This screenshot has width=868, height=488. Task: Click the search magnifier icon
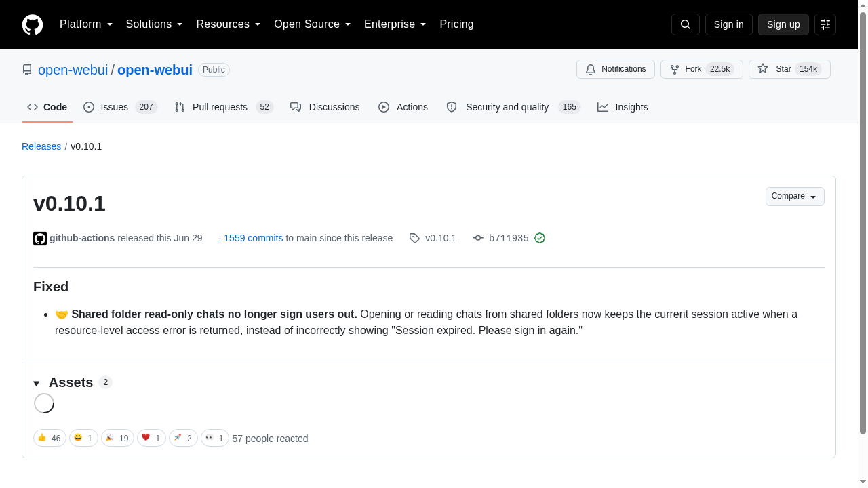point(686,24)
